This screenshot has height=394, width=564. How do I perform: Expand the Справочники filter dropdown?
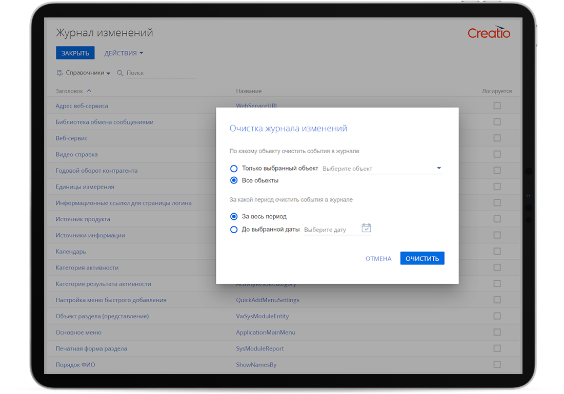tap(87, 73)
